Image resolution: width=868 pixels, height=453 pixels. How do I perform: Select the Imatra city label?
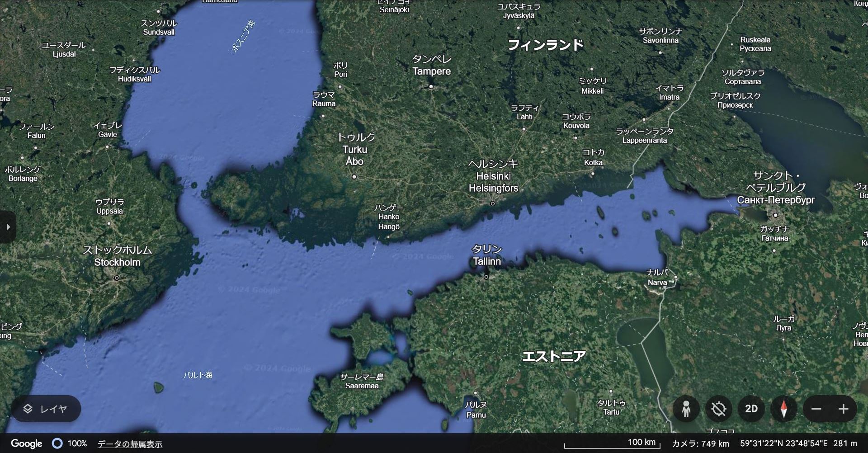(x=669, y=93)
